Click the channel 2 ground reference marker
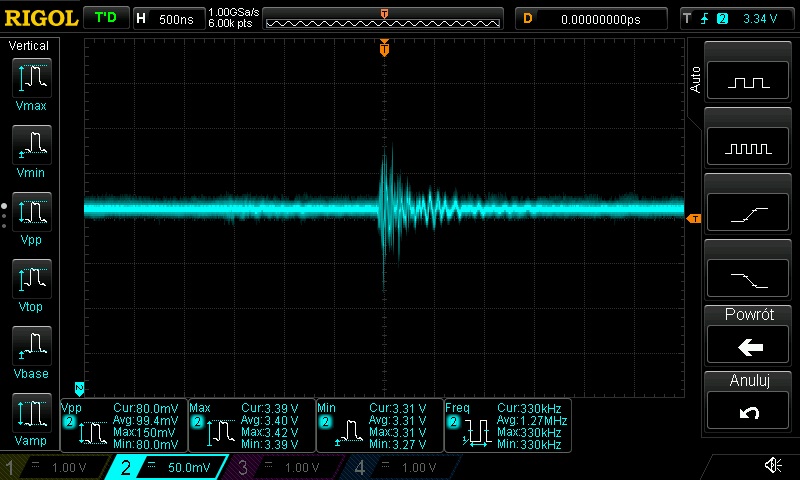Viewport: 800px width, 480px height. click(79, 389)
